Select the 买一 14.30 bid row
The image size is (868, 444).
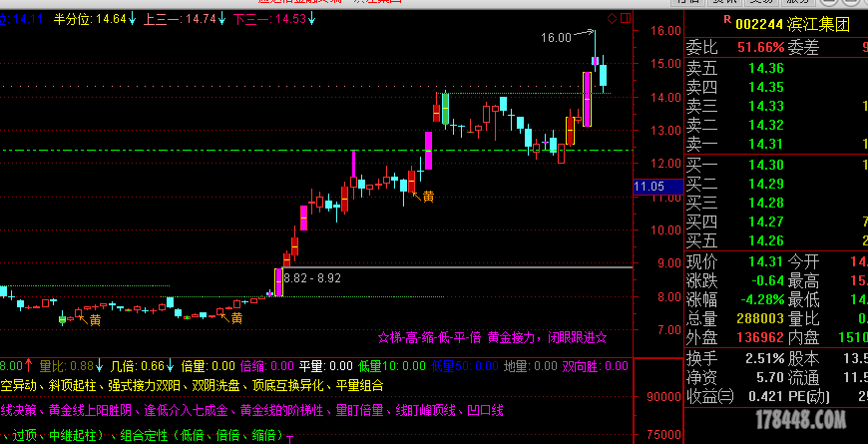(775, 165)
